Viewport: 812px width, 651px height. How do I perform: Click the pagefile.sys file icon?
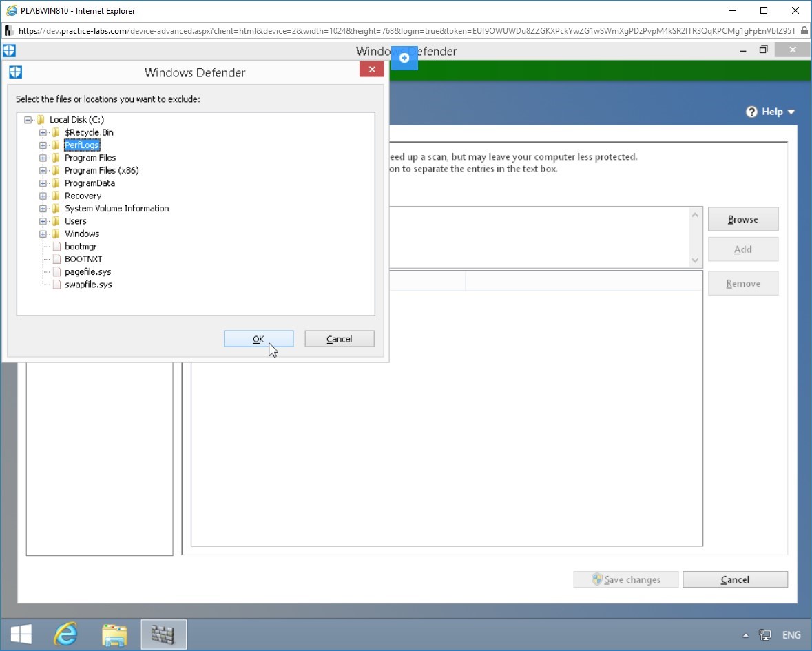[56, 272]
